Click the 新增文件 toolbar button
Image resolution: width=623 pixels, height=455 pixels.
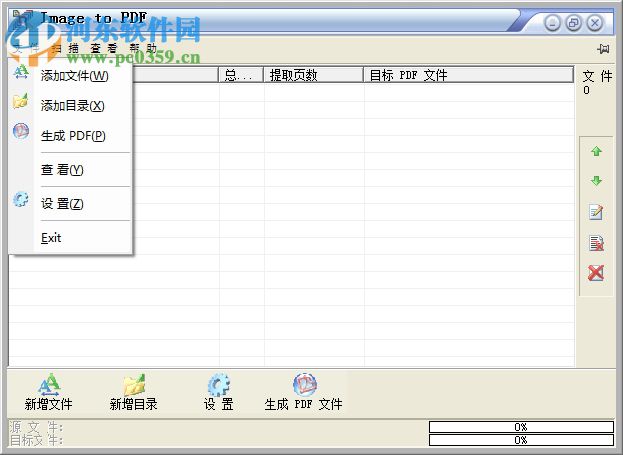48,392
